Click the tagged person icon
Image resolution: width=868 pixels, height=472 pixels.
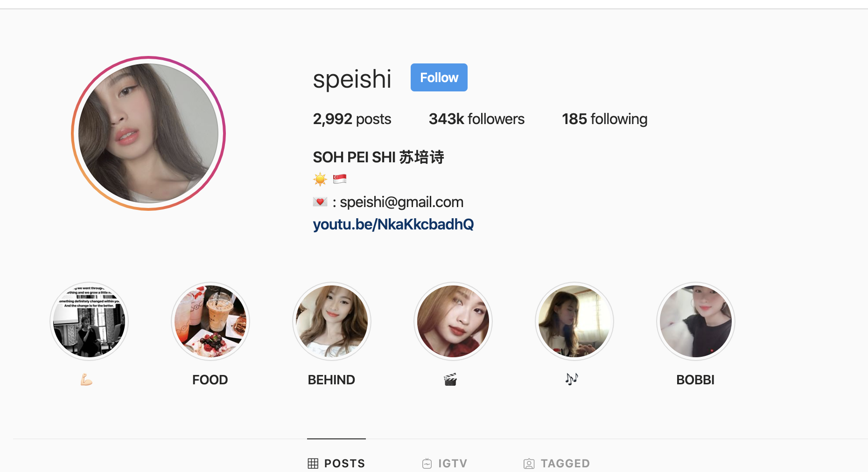click(529, 464)
